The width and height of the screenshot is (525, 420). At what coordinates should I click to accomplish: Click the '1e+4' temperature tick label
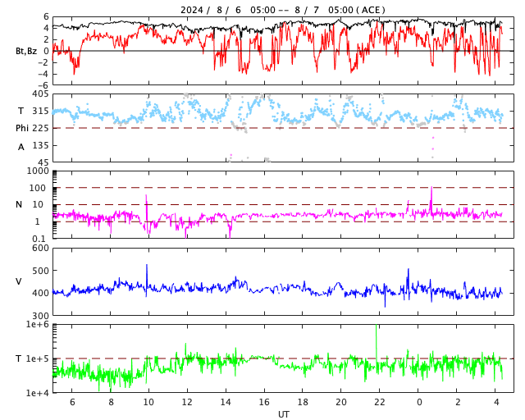[x=38, y=393]
